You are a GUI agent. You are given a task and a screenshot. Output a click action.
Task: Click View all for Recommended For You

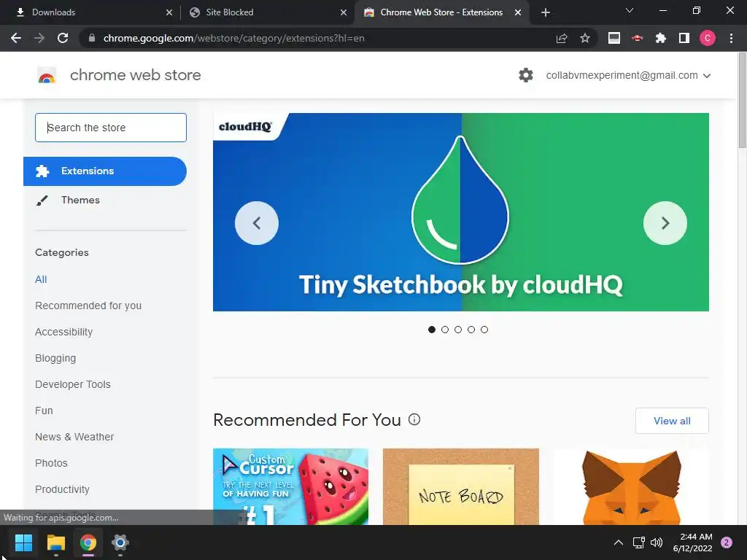[x=672, y=421]
